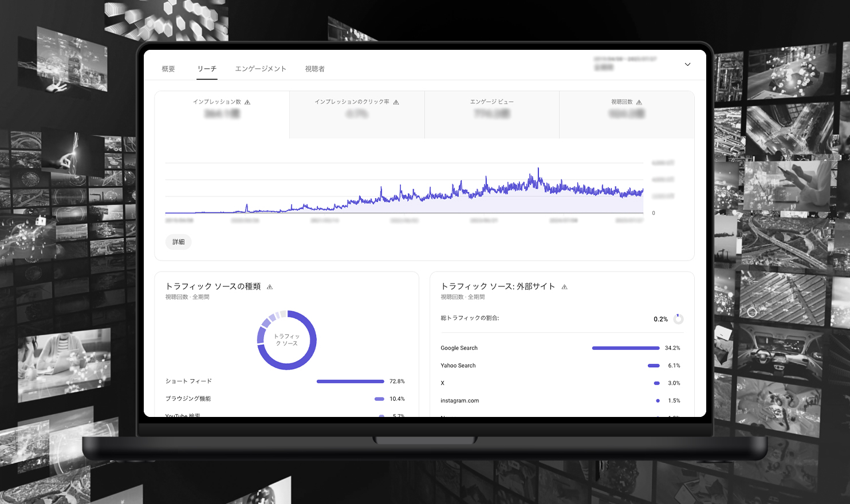Open warning icon beside トラフィック ソース: 外部サイト heading

tap(564, 287)
